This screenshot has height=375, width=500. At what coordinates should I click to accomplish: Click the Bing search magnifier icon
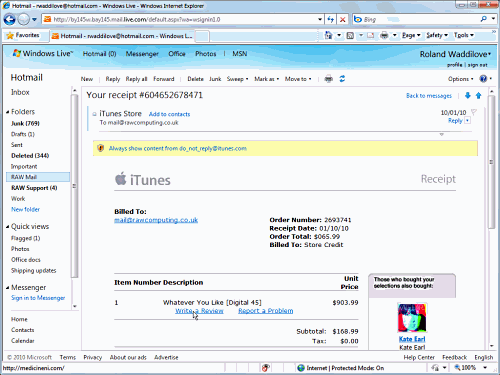point(483,19)
